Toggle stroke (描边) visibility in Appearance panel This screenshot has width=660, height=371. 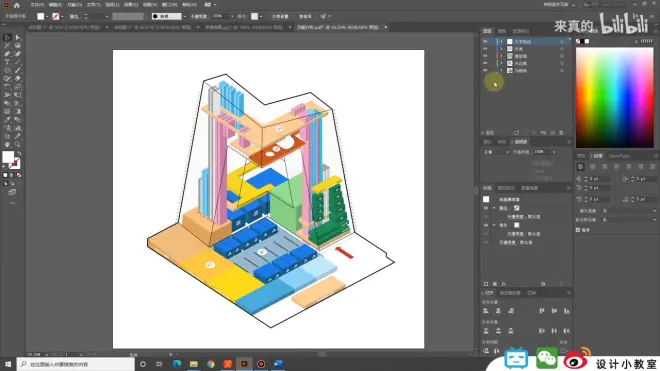tap(486, 208)
